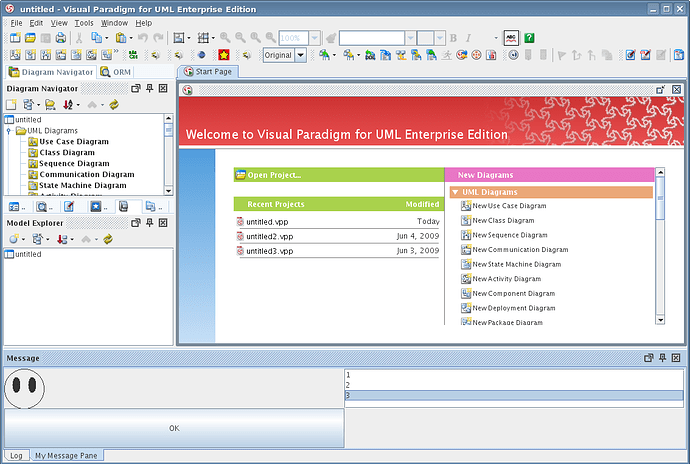Pin the Diagram Navigator panel

point(150,88)
